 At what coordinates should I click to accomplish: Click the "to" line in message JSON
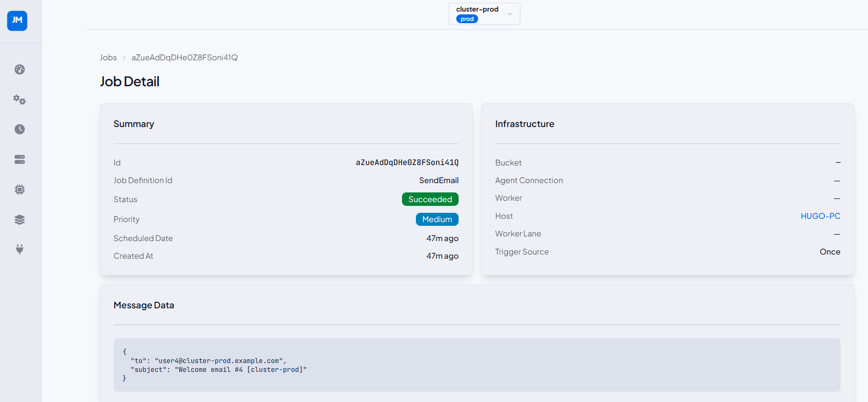coord(208,361)
